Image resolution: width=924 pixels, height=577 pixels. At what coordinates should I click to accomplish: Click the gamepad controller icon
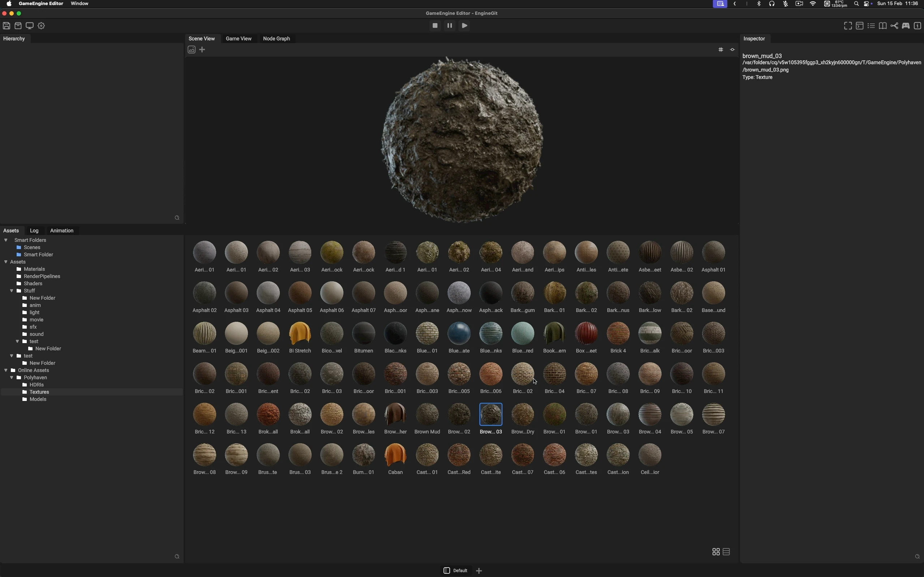(906, 26)
